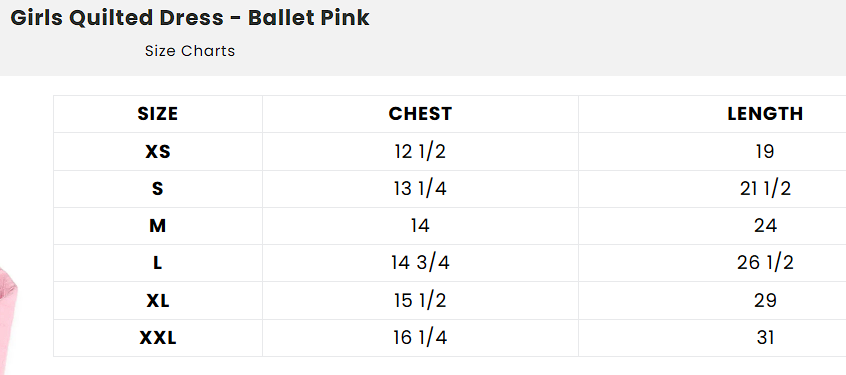The height and width of the screenshot is (375, 846).
Task: Select the SIZE column header
Action: coord(158,114)
